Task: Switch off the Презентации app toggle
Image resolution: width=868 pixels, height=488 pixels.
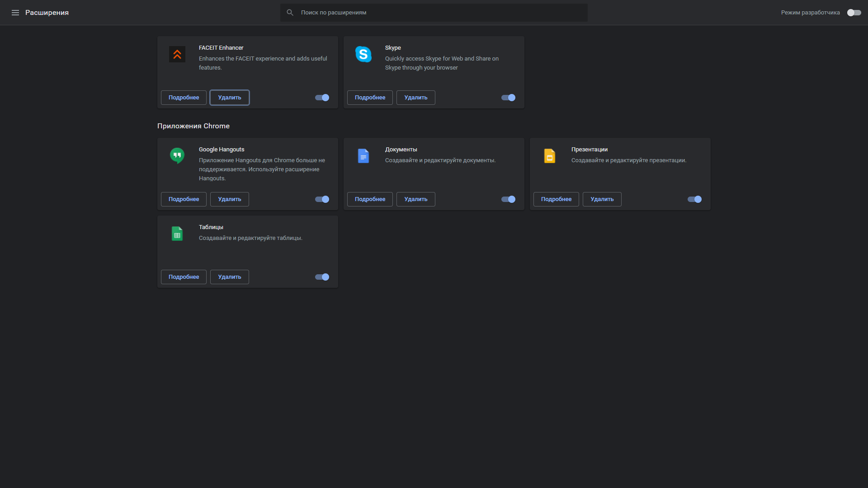Action: tap(695, 199)
